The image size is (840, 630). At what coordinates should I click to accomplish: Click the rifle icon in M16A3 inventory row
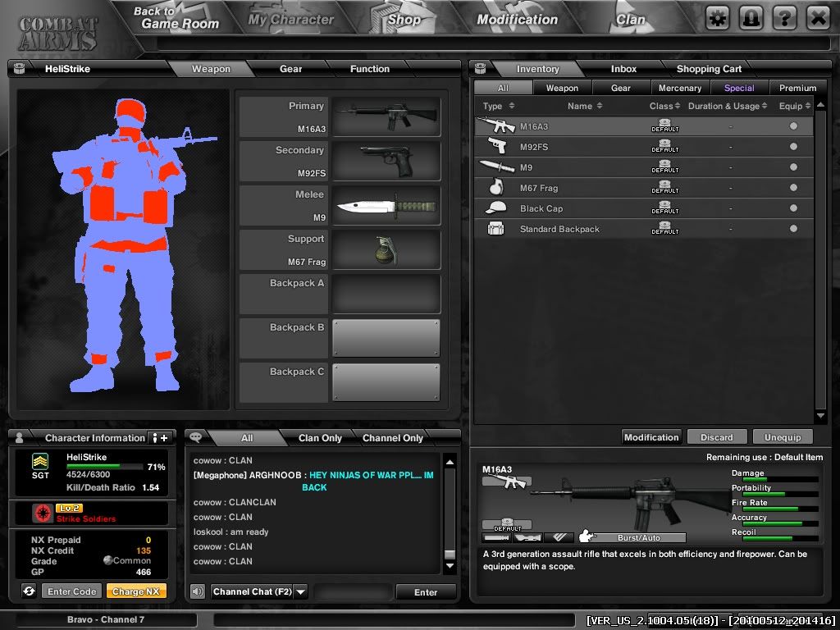click(x=496, y=126)
